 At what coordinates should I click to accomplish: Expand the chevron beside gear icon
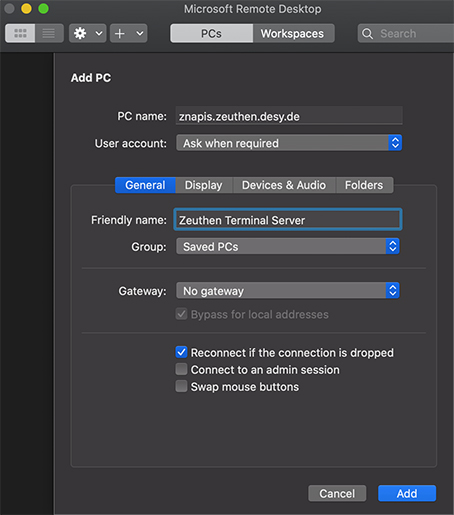99,33
